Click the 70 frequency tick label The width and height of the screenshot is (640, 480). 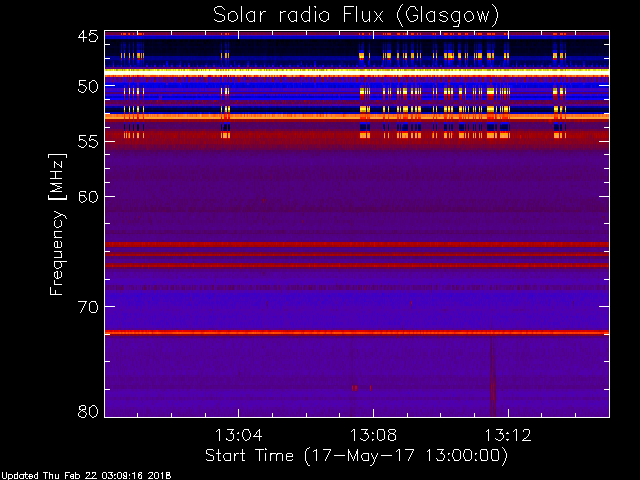click(x=88, y=307)
